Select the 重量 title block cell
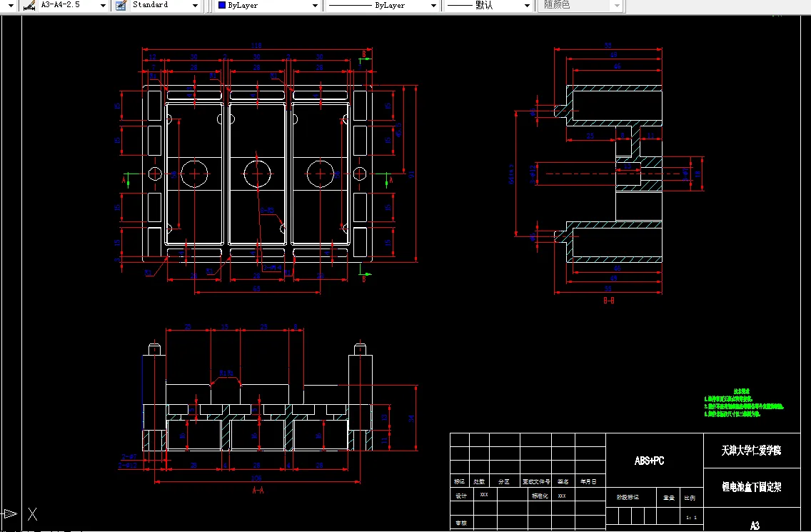 (669, 498)
